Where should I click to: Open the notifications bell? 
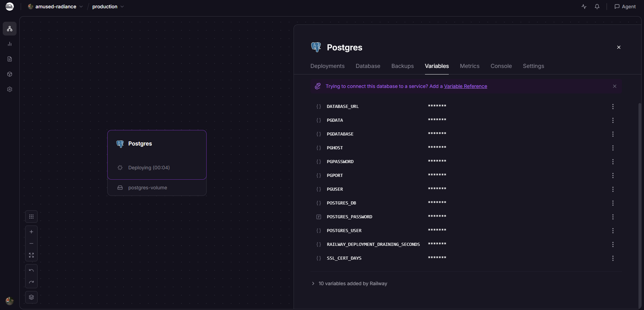597,7
